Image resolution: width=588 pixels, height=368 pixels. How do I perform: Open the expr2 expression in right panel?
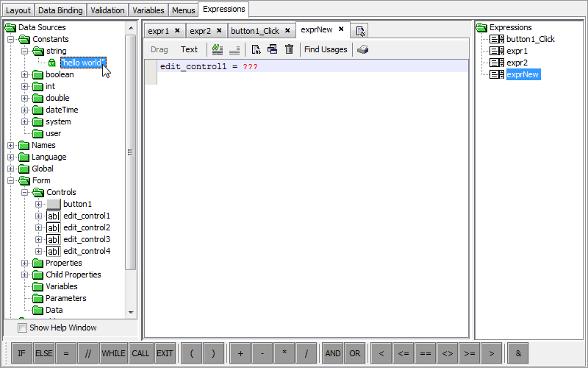point(517,63)
